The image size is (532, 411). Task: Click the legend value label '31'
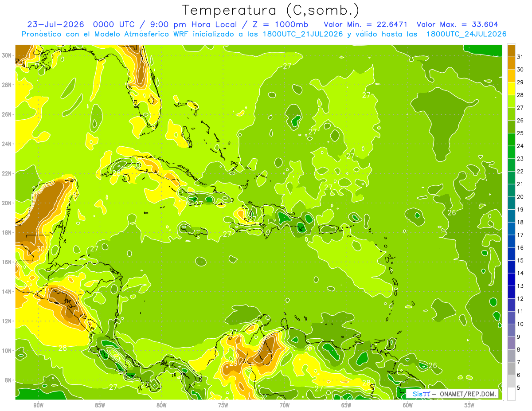click(520, 57)
